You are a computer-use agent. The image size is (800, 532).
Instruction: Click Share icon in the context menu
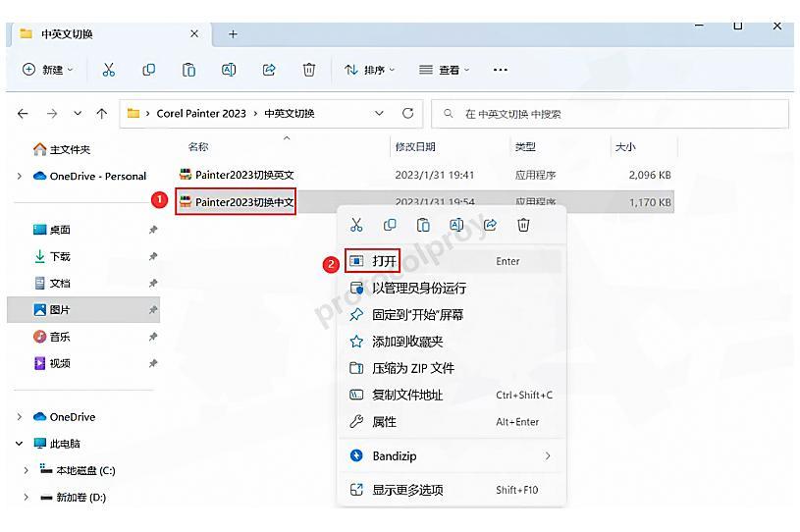tap(490, 225)
